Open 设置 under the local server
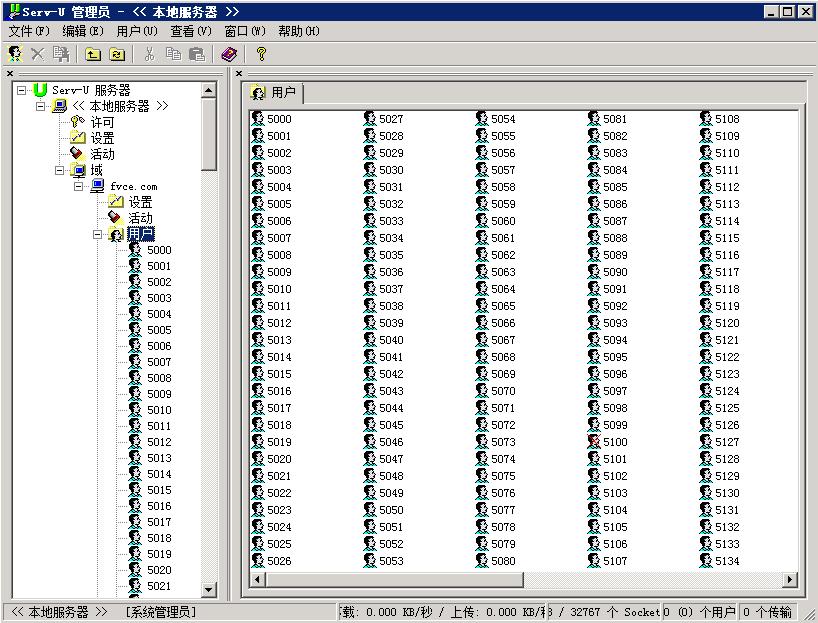This screenshot has width=818, height=623. pos(102,138)
